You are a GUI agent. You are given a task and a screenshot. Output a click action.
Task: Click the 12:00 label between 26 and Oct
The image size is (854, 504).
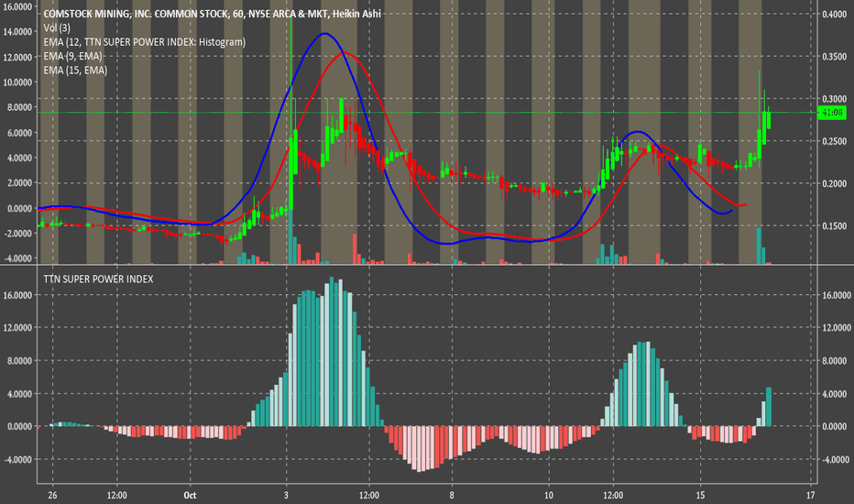116,495
